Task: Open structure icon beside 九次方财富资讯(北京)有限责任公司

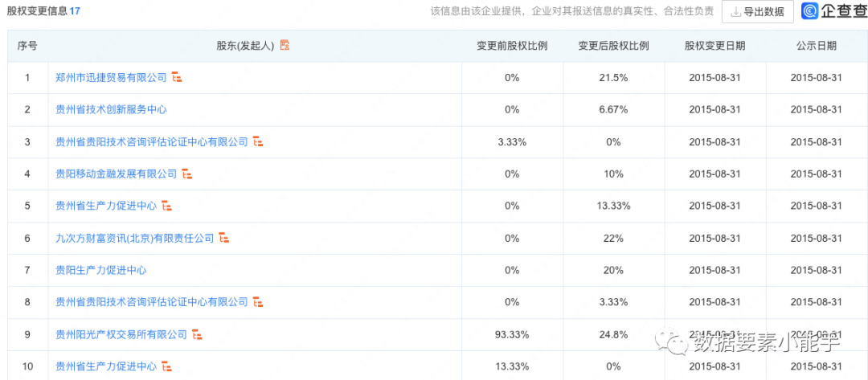Action: point(224,239)
